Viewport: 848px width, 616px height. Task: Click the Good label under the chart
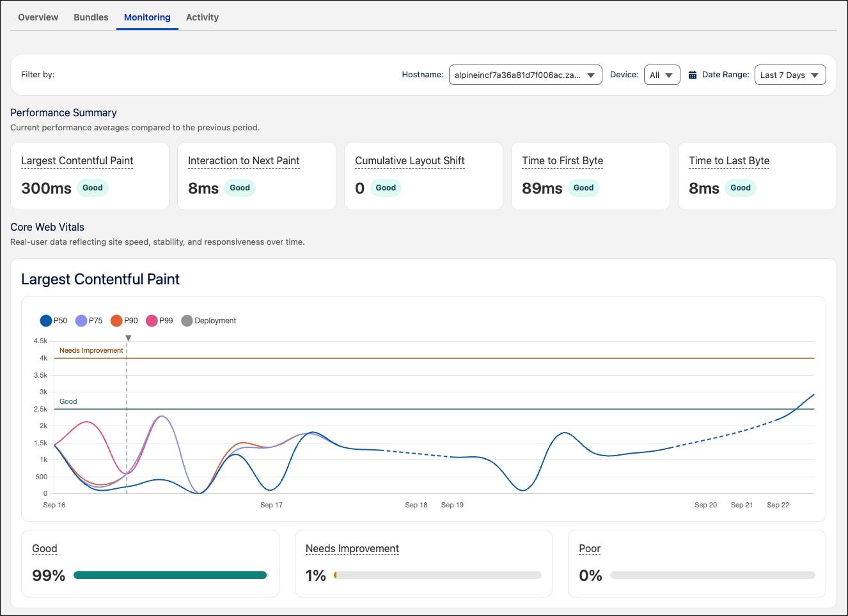(45, 549)
